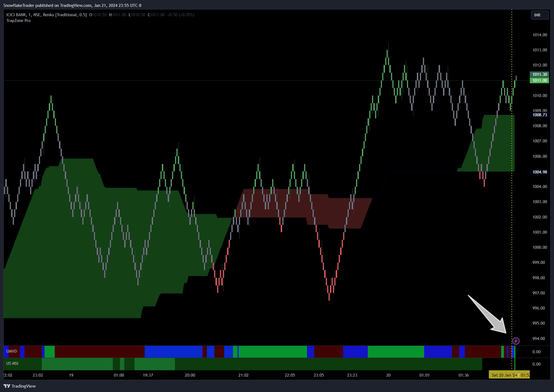The height and width of the screenshot is (392, 554).
Task: Click the UMVD indicator label
Action: coord(12,351)
